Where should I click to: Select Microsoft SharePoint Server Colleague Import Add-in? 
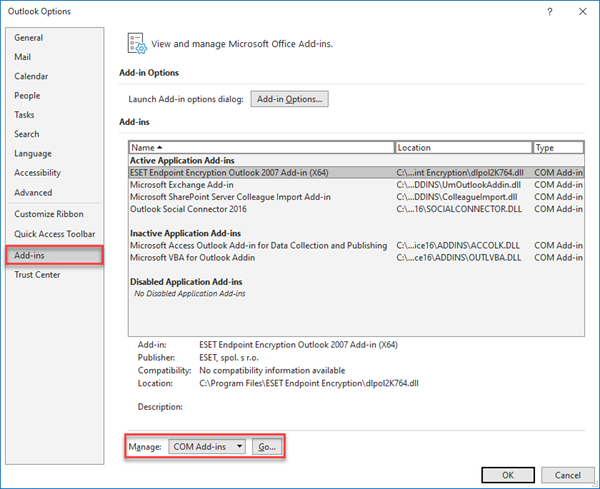356,197
